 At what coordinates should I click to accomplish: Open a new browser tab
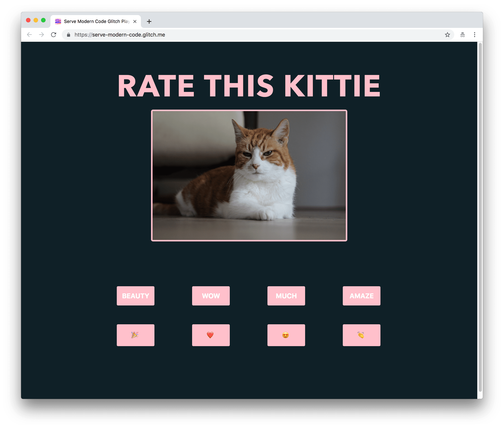tap(149, 21)
